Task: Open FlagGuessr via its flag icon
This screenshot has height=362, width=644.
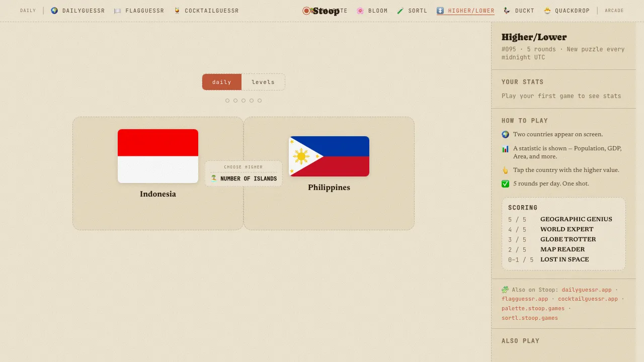Action: (118, 11)
